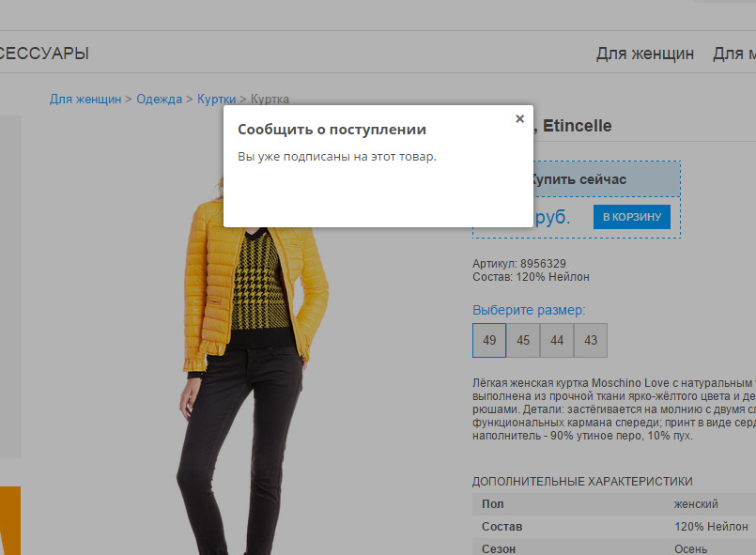
Task: Go to "Одежда" in the breadcrumb
Action: coord(159,99)
